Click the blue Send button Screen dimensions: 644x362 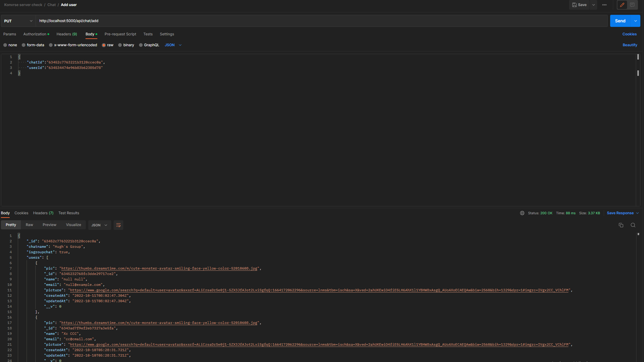pos(620,21)
